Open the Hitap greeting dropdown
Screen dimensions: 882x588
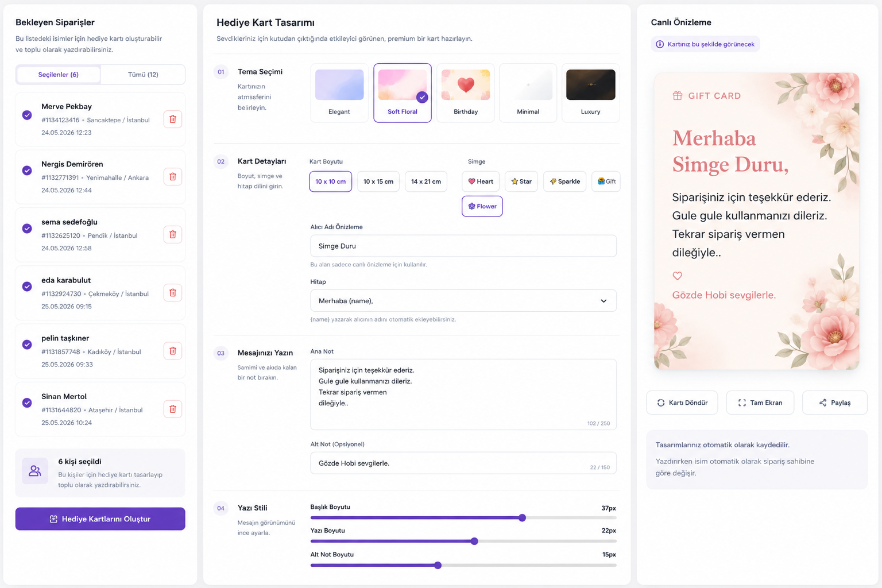click(463, 301)
